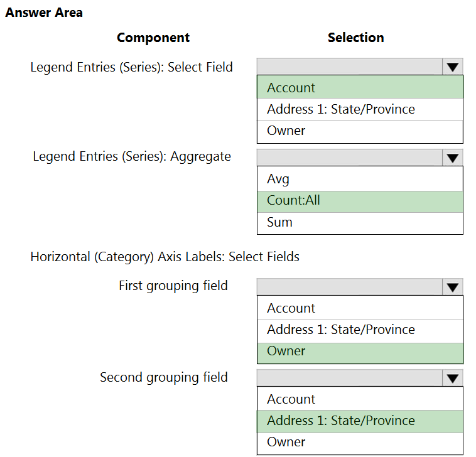This screenshot has width=476, height=457.
Task: Choose Address 1: State/Province as Second grouping field
Action: (x=359, y=421)
